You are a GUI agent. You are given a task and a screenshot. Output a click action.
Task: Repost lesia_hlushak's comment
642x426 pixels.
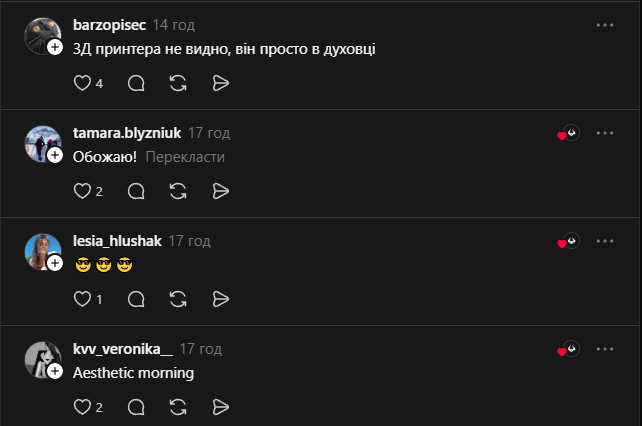179,299
